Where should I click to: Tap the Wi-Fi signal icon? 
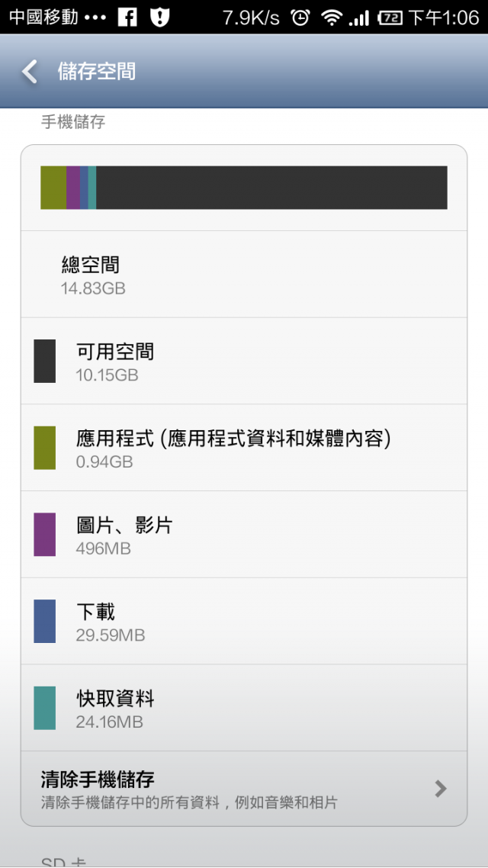click(332, 18)
